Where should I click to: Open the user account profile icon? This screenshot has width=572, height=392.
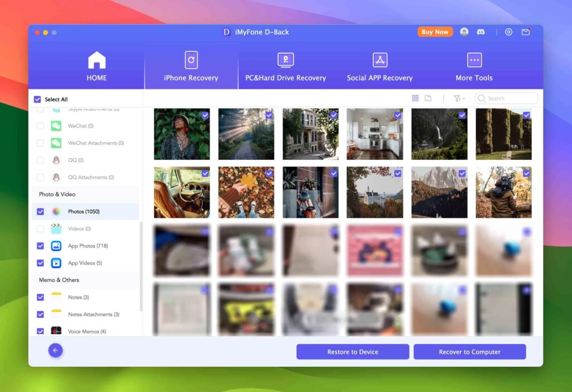464,32
